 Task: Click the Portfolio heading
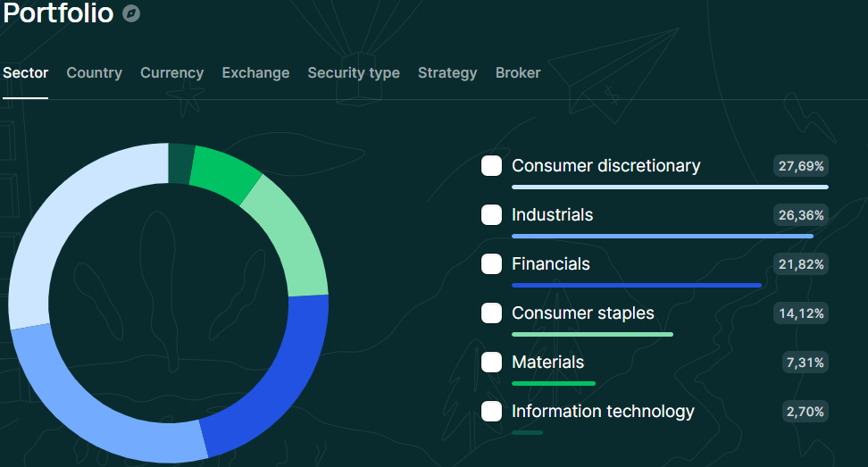coord(58,13)
